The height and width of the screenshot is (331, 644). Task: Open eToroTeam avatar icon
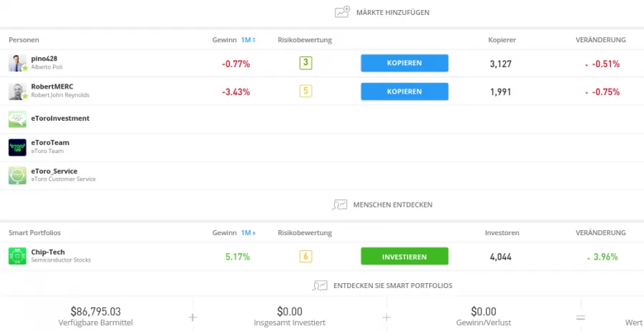[17, 147]
